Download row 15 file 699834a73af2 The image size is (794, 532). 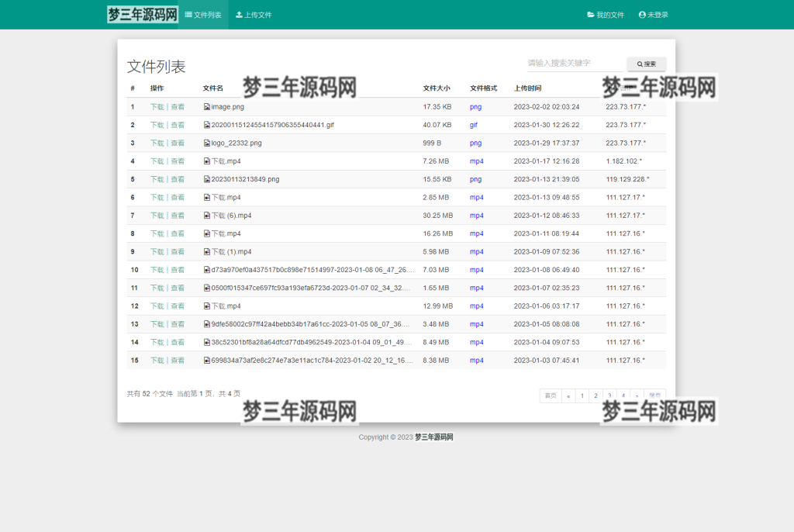coord(157,361)
